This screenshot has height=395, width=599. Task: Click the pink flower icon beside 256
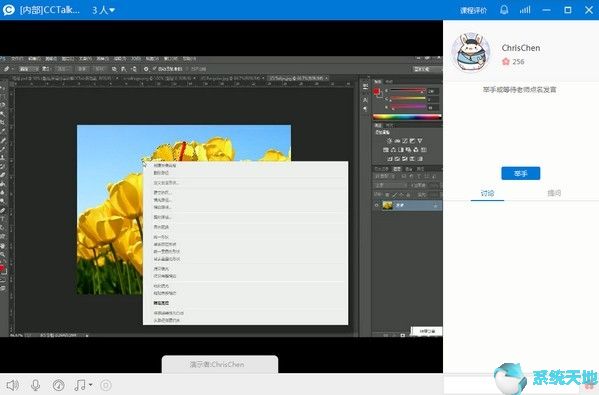[506, 62]
